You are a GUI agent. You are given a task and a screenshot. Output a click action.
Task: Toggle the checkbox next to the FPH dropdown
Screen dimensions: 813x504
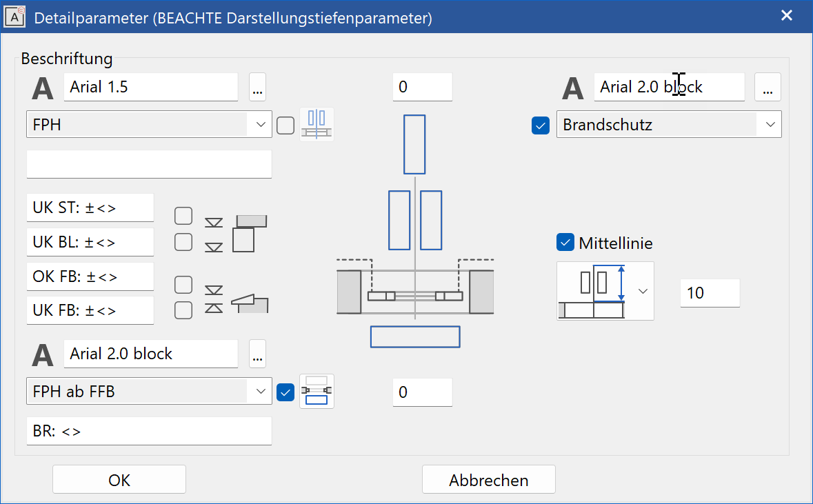tap(285, 125)
